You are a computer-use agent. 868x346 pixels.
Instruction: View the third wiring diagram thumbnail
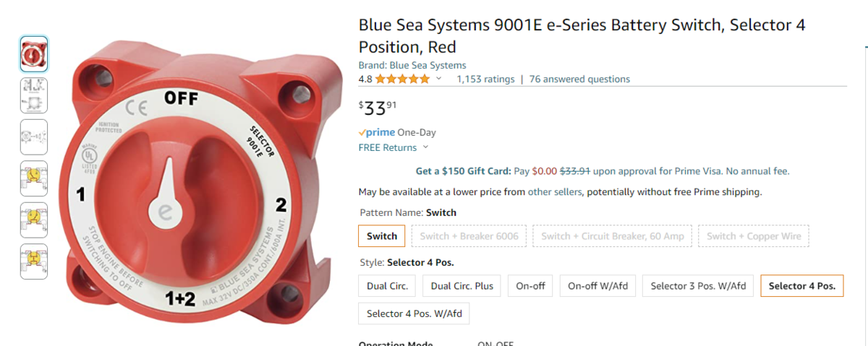point(33,137)
